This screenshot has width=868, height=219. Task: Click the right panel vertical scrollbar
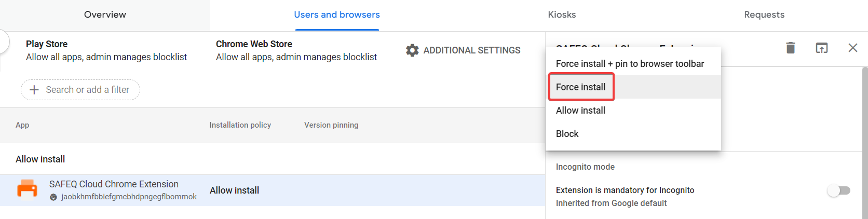point(864,140)
